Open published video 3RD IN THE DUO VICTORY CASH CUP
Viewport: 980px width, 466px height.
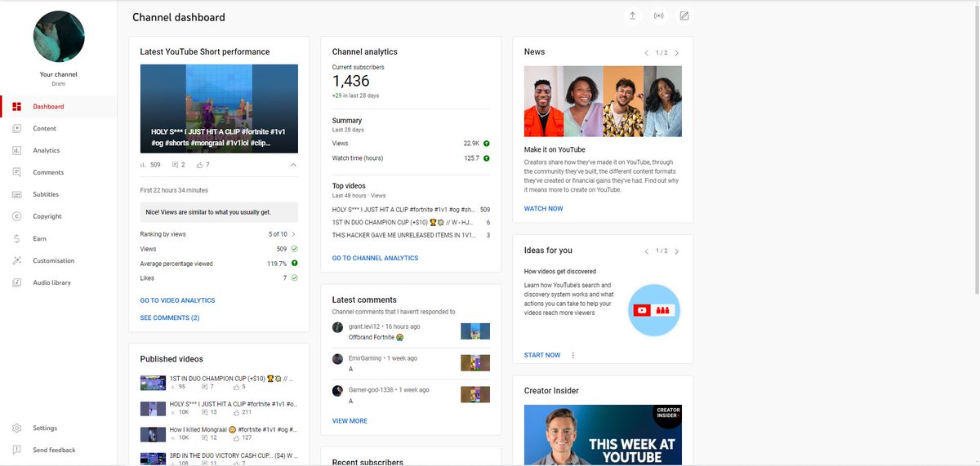[x=234, y=455]
